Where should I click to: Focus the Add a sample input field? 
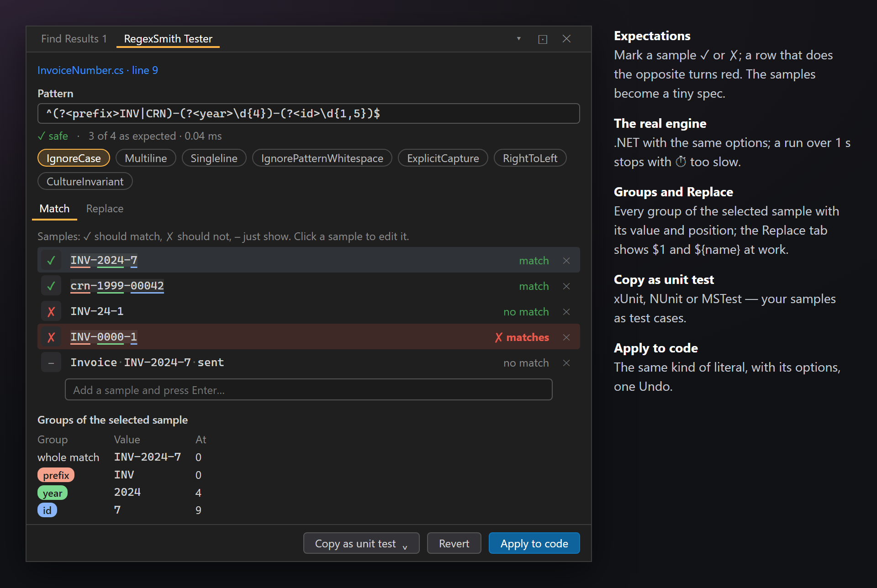click(309, 390)
